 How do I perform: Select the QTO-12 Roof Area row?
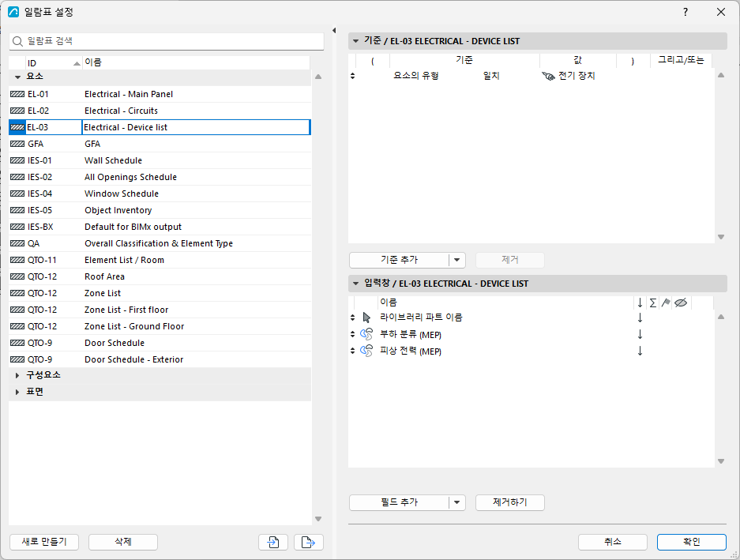pyautogui.click(x=160, y=276)
